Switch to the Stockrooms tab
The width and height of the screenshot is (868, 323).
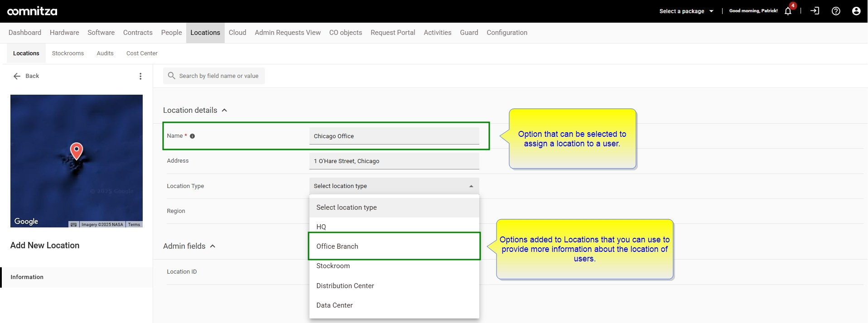[x=68, y=53]
